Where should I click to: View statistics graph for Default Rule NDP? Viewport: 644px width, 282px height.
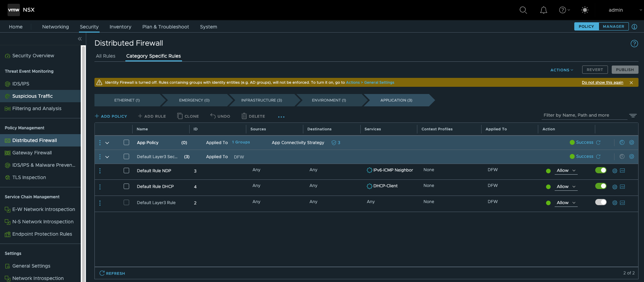coord(622,171)
